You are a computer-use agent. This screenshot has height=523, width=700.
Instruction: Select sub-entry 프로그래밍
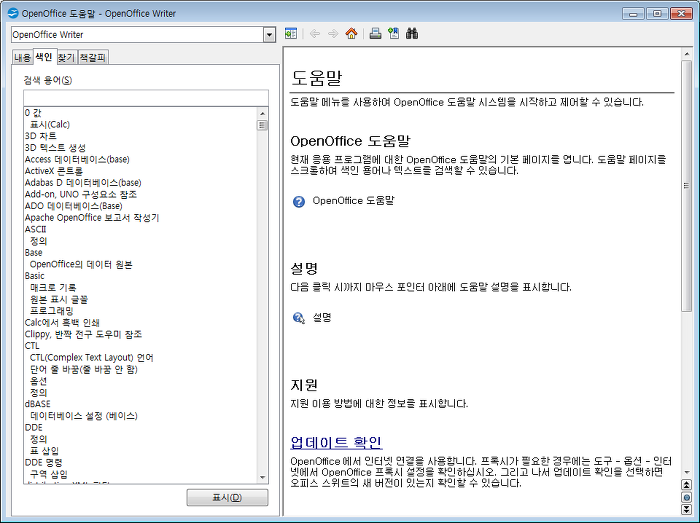tap(51, 311)
